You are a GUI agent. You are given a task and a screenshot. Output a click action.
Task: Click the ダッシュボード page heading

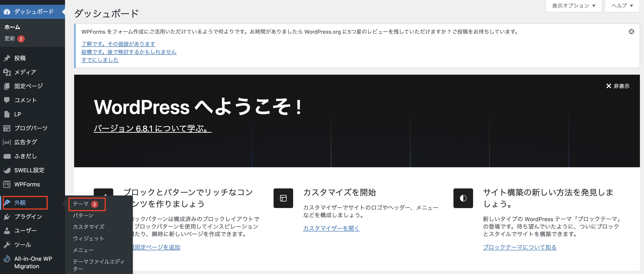tap(106, 13)
